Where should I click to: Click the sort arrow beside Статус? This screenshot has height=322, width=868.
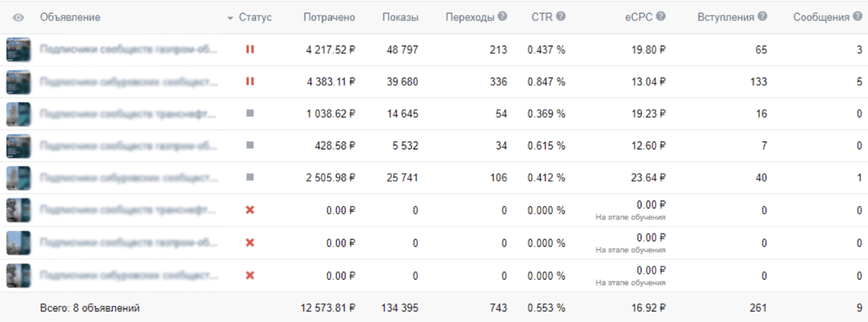click(230, 18)
